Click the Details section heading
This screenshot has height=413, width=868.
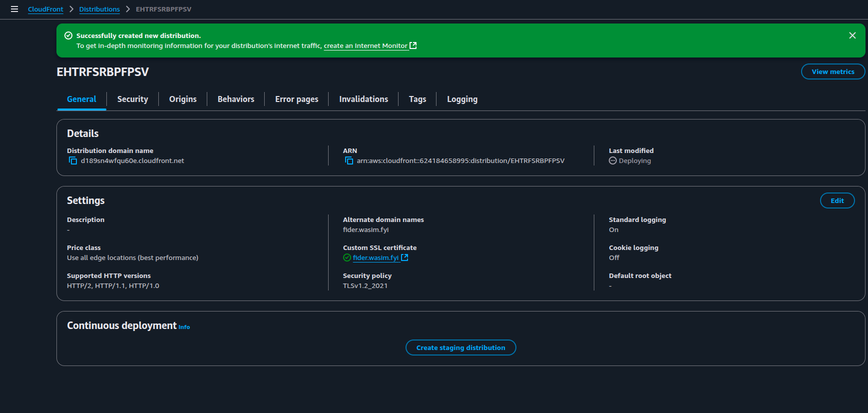click(83, 133)
